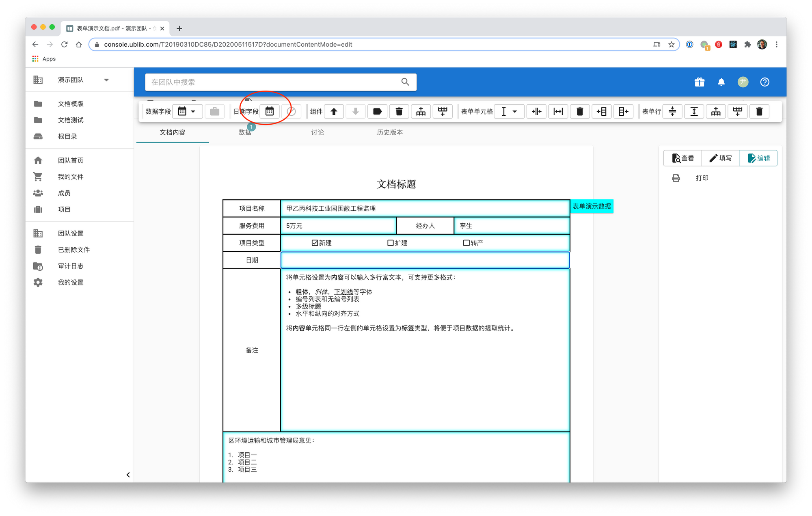Move component up with the arrow icon
Image resolution: width=812 pixels, height=516 pixels.
click(x=334, y=111)
